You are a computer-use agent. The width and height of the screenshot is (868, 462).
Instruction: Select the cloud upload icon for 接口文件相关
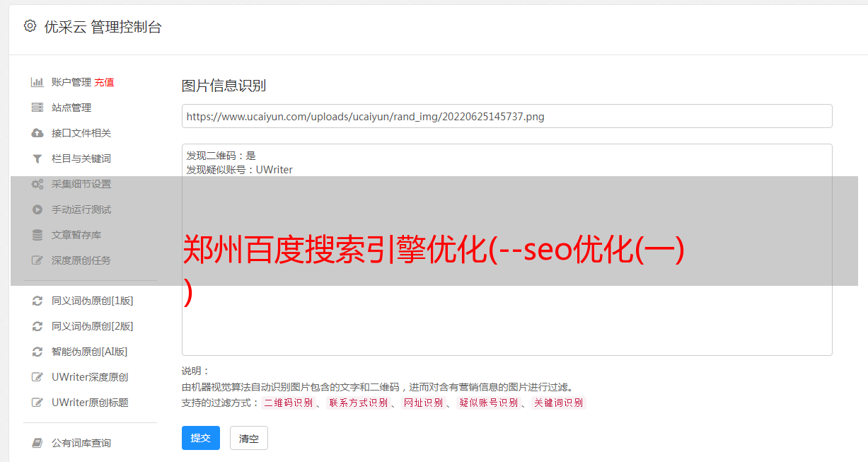(x=37, y=133)
